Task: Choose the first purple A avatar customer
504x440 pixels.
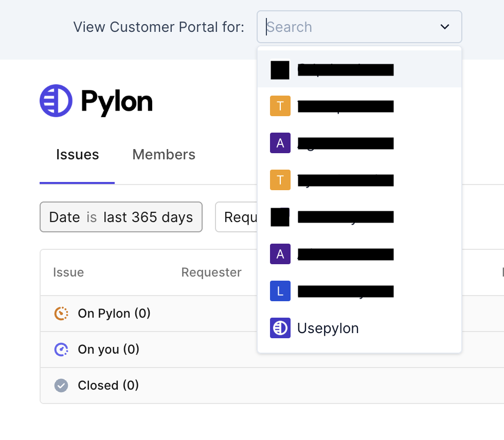Action: point(332,143)
